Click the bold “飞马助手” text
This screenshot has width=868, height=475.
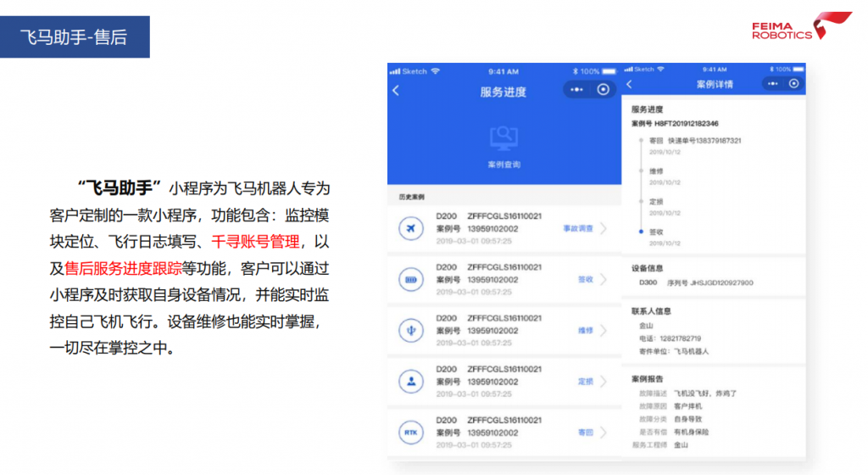click(119, 187)
